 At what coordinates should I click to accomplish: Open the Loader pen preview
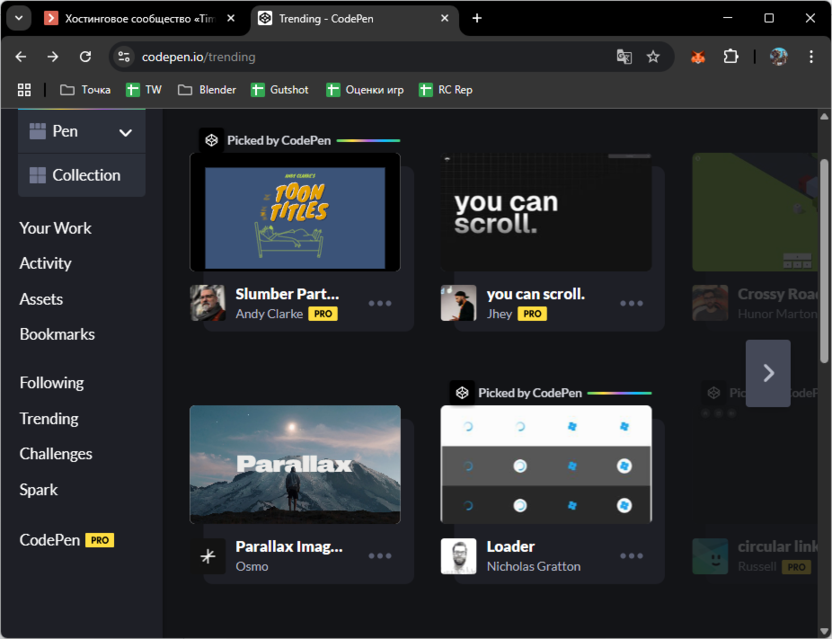(x=546, y=464)
